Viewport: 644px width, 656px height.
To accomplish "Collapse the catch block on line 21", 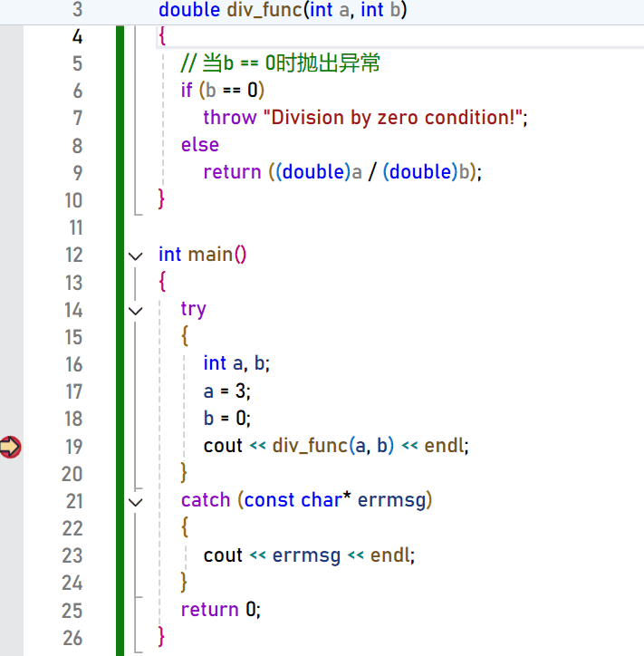I will coord(136,502).
